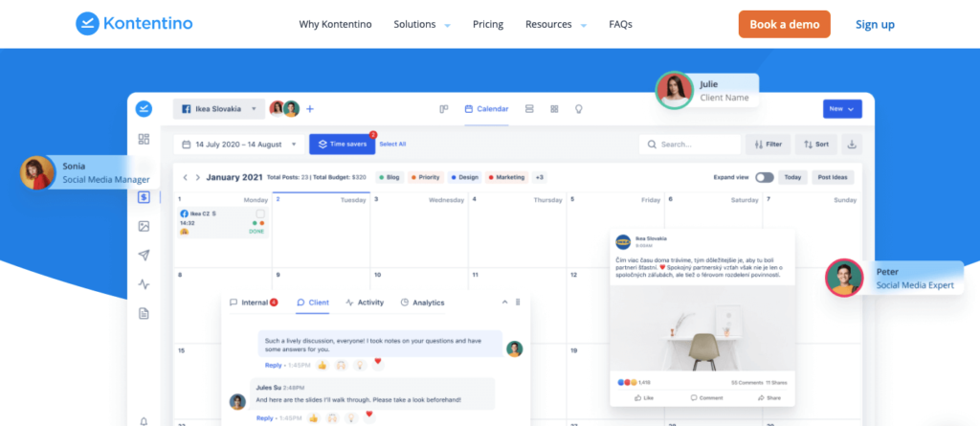Expand the New button dropdown
This screenshot has height=426, width=980.
[x=842, y=109]
